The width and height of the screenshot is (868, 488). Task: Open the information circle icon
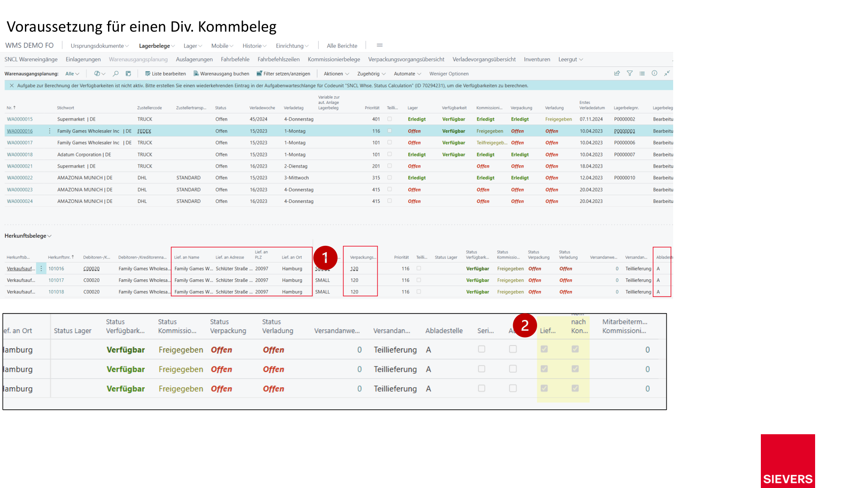click(654, 73)
